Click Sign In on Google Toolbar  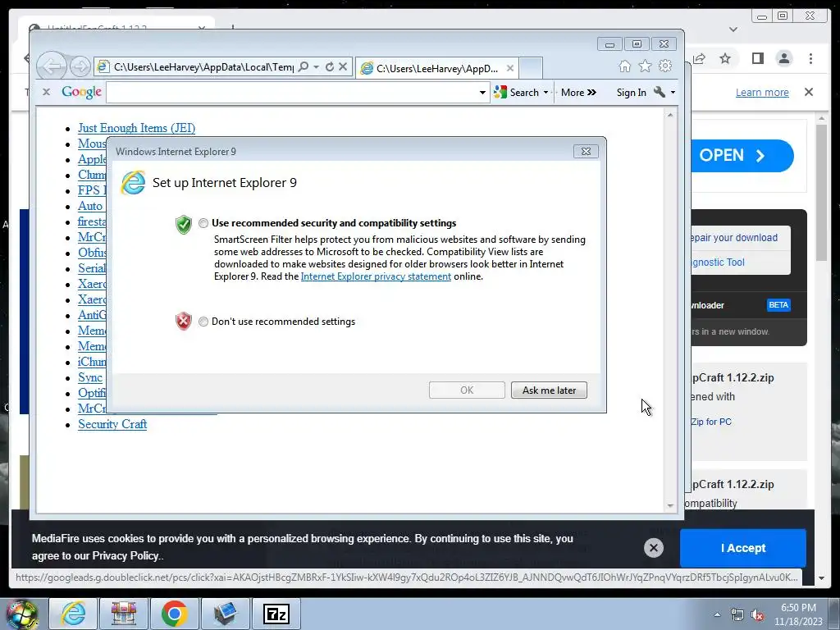(x=631, y=93)
